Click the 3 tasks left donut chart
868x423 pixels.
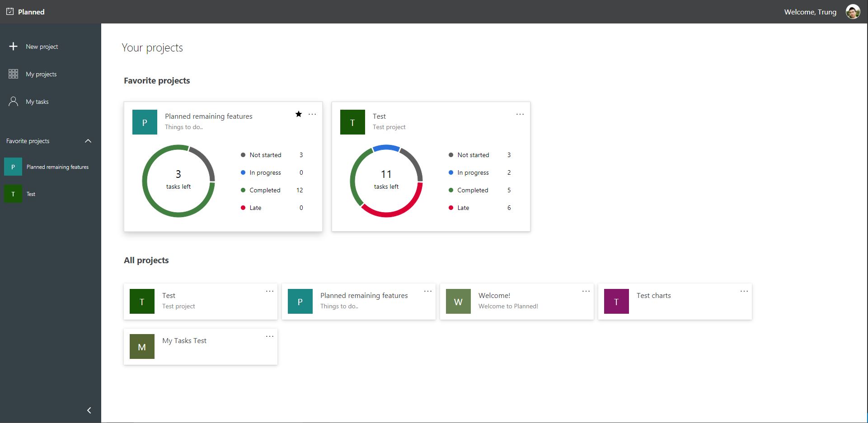(178, 181)
